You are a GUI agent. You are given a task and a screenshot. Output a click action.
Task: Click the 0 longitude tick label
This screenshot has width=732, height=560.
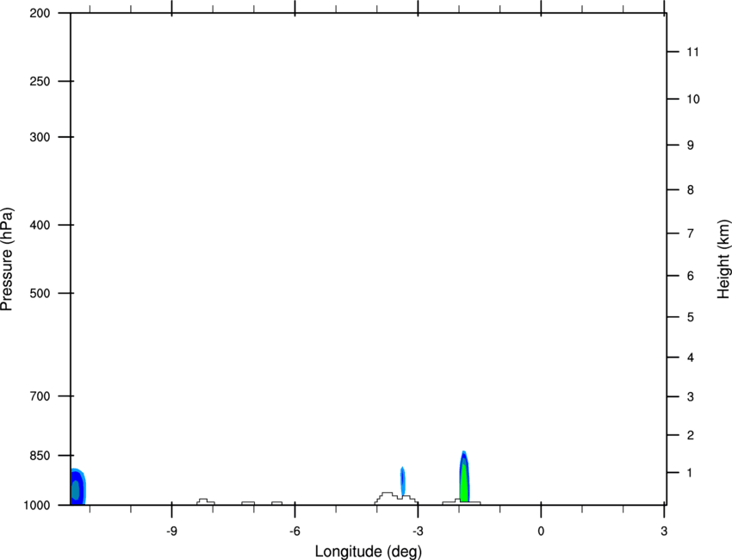tap(541, 532)
